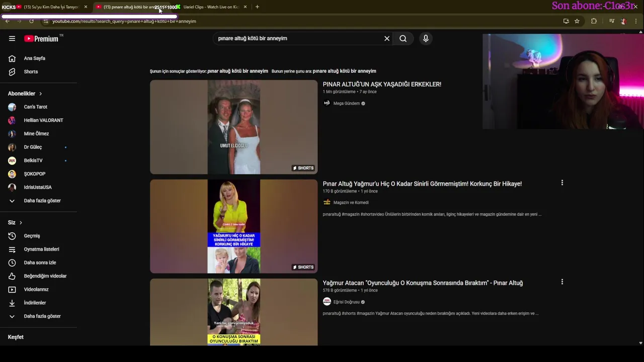
Task: Clear the search box with X
Action: click(387, 38)
